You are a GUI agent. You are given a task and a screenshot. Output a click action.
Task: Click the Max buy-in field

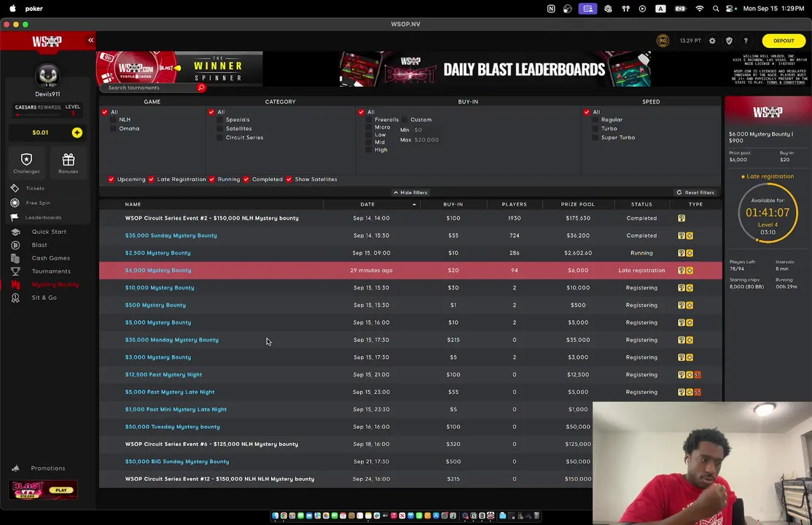click(x=426, y=139)
